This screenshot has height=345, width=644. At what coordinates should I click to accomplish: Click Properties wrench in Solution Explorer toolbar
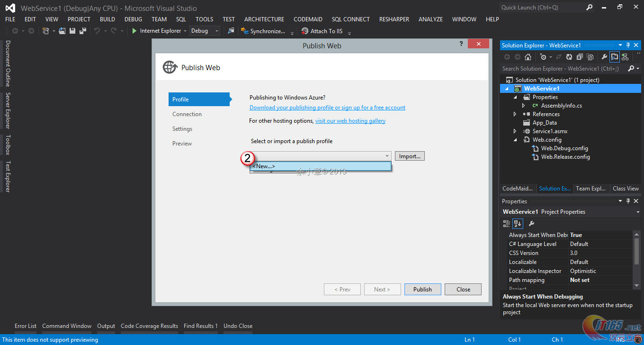tap(604, 57)
